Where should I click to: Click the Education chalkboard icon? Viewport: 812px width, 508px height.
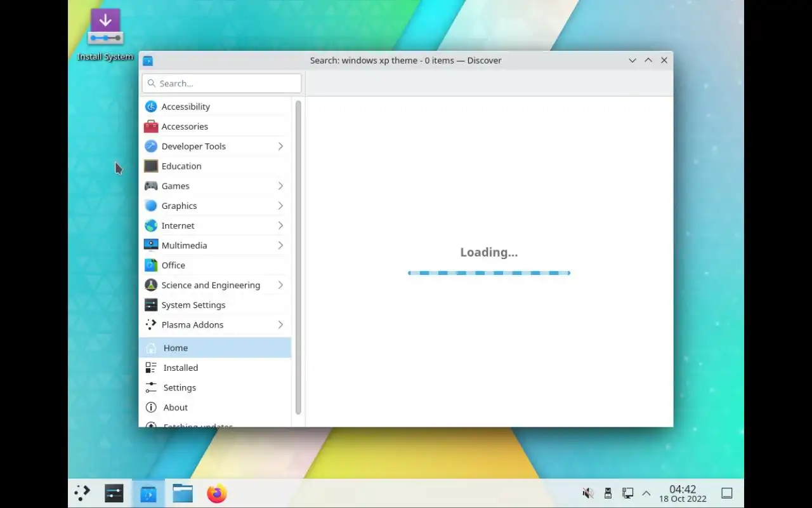[151, 166]
